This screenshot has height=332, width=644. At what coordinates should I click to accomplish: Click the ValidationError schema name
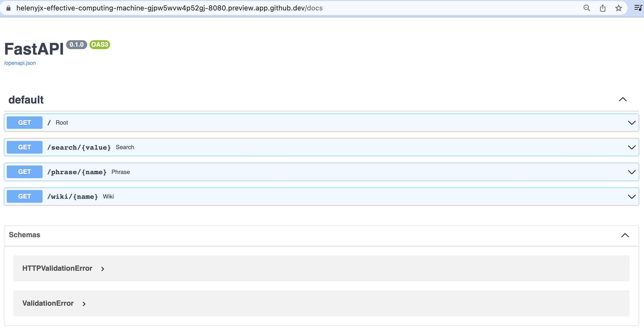(48, 303)
